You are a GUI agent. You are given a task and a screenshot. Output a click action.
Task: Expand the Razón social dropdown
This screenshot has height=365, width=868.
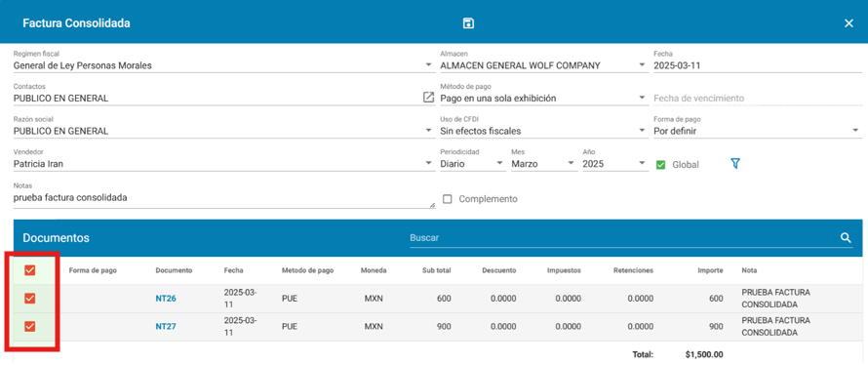pyautogui.click(x=429, y=131)
